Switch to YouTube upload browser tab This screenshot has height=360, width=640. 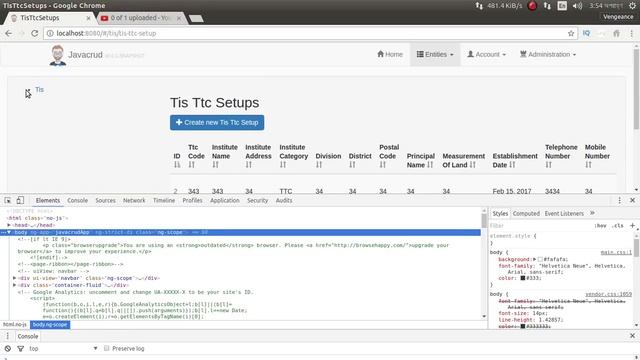coord(139,18)
